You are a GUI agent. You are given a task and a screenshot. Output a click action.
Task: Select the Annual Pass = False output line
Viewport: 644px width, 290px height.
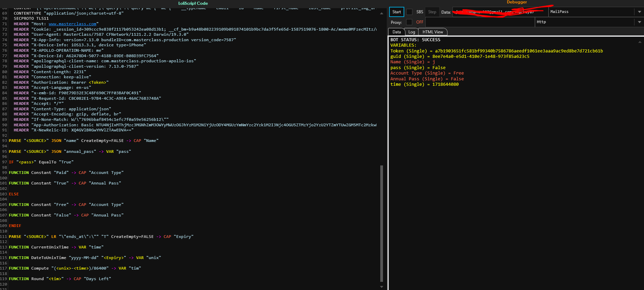pos(427,79)
